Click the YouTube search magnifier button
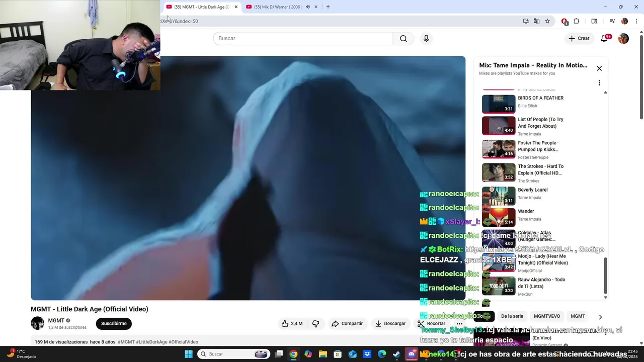 404,39
